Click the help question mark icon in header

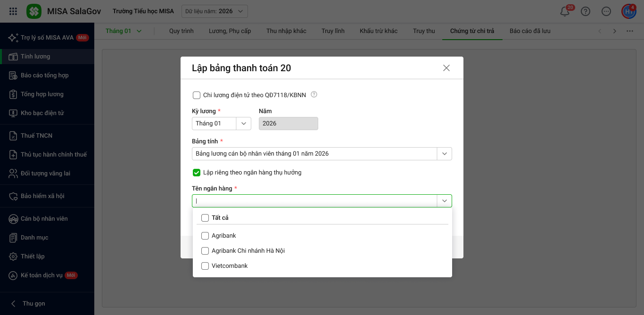(x=586, y=12)
